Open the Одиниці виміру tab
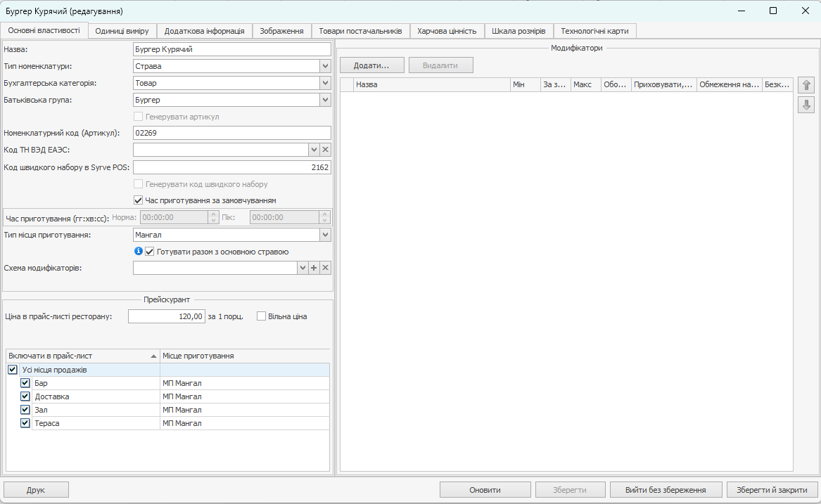 pyautogui.click(x=122, y=31)
